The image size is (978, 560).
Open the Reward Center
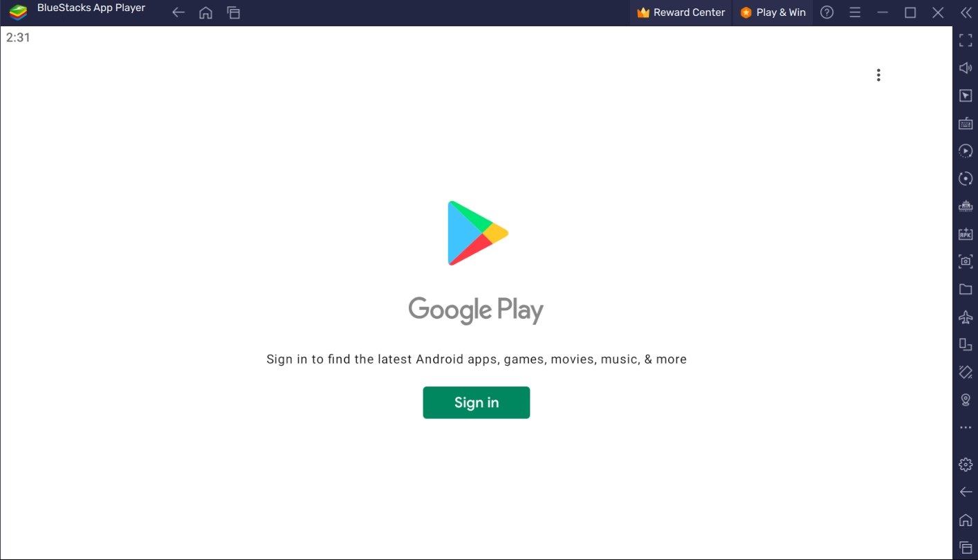pos(680,12)
